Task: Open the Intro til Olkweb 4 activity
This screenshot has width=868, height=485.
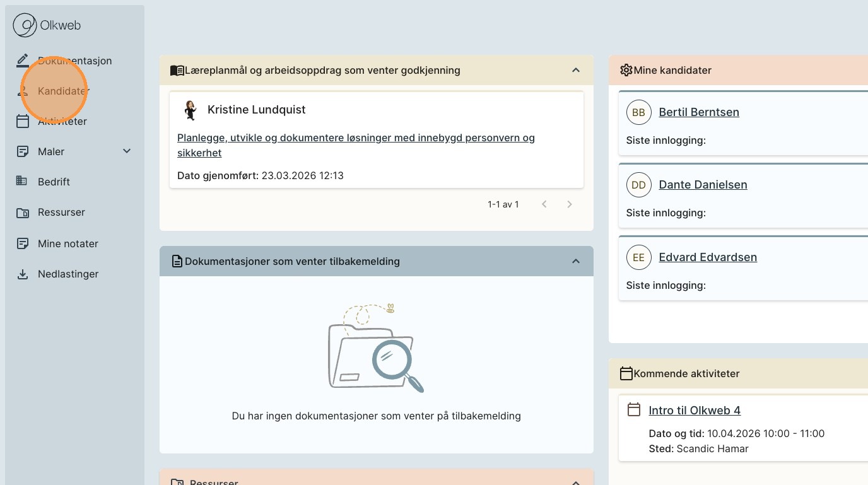Action: coord(694,411)
